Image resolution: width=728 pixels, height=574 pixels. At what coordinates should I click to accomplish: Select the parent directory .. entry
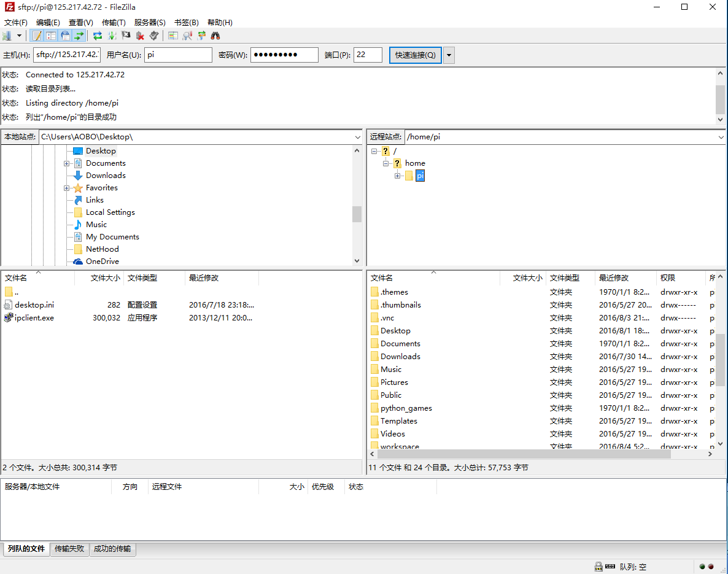pos(16,292)
